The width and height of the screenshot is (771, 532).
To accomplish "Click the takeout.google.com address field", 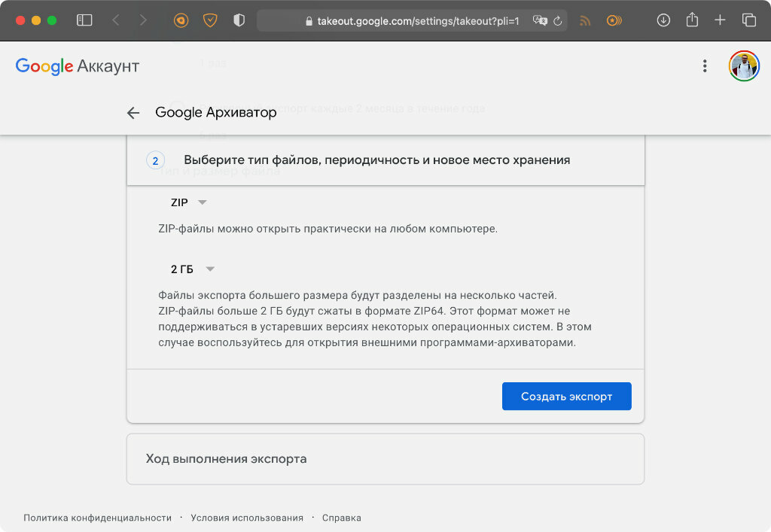I will click(412, 20).
